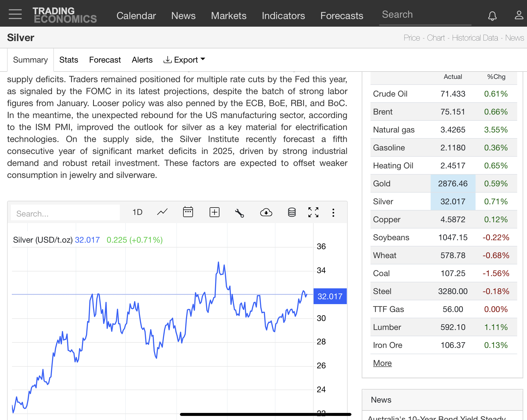
Task: Open TTF Gas commodity link
Action: (x=388, y=309)
